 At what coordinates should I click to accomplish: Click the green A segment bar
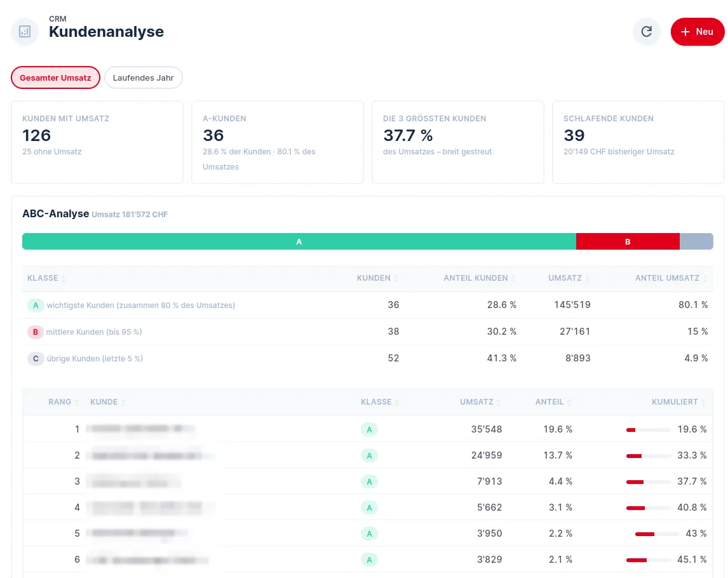[x=299, y=241]
